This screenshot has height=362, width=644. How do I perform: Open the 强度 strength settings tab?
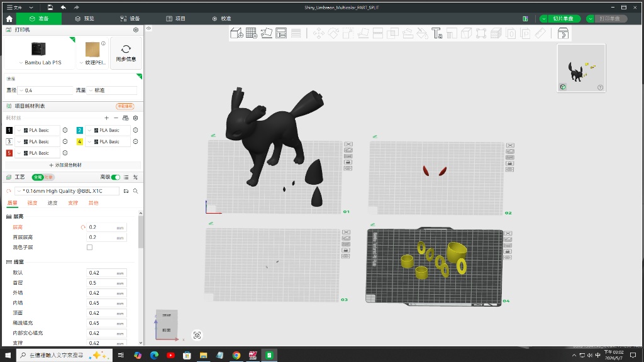[x=32, y=203]
